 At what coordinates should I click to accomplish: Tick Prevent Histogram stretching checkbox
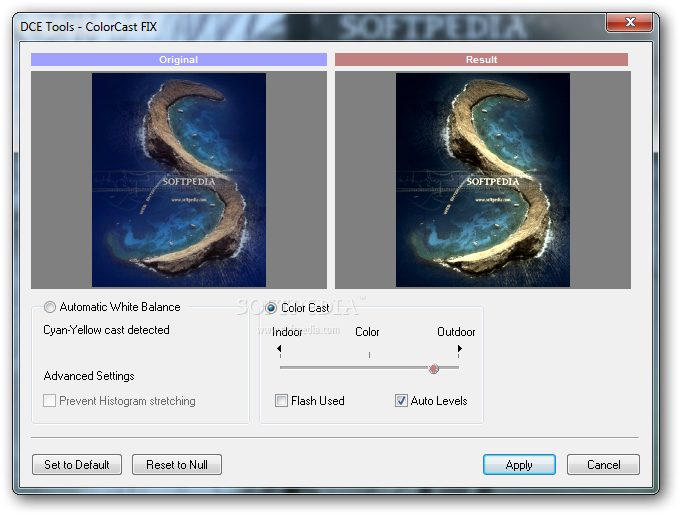[x=49, y=401]
